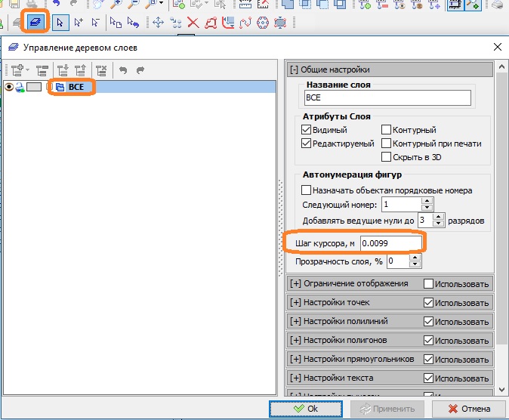The image size is (509, 420).
Task: Click the Ok button
Action: 305,409
